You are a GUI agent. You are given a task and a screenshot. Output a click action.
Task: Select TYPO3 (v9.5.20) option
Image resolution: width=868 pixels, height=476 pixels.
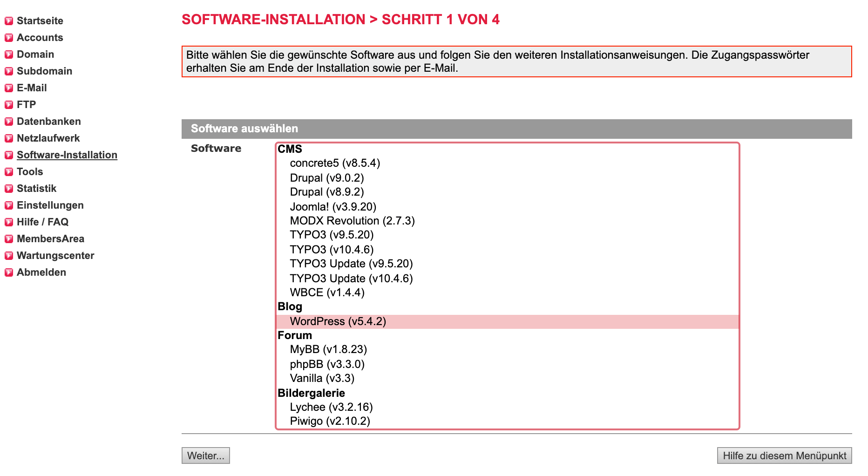[x=508, y=235]
